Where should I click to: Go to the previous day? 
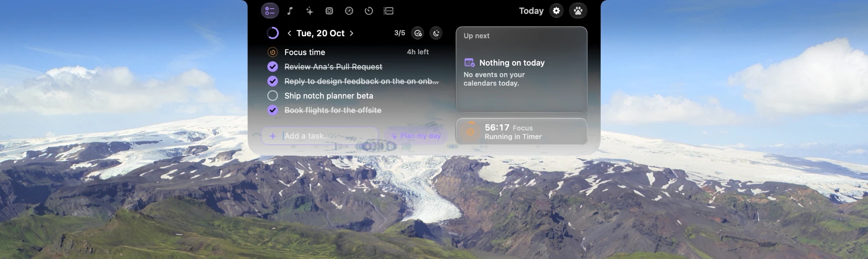click(x=289, y=33)
